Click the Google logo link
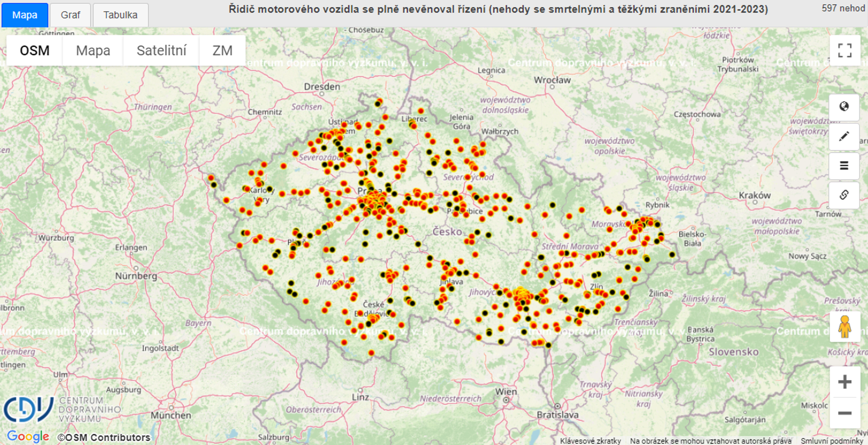 pos(28,436)
